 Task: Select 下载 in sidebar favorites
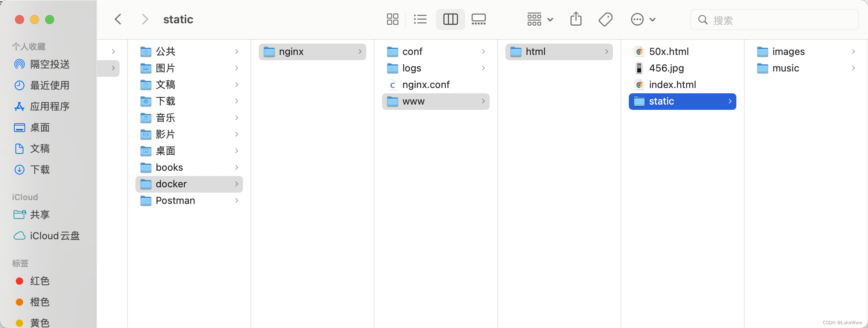[x=32, y=170]
